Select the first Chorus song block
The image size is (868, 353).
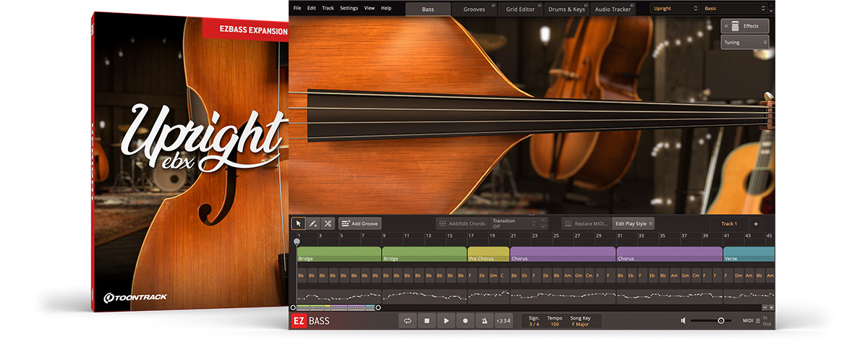tap(563, 255)
